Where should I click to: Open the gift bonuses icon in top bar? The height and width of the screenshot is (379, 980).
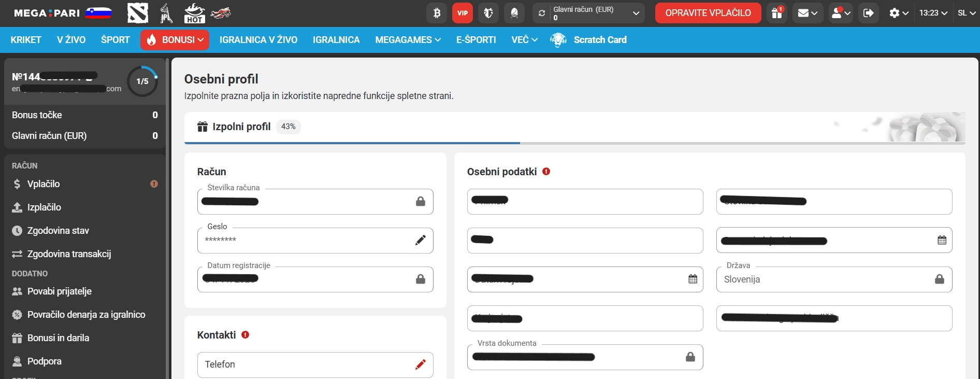776,13
